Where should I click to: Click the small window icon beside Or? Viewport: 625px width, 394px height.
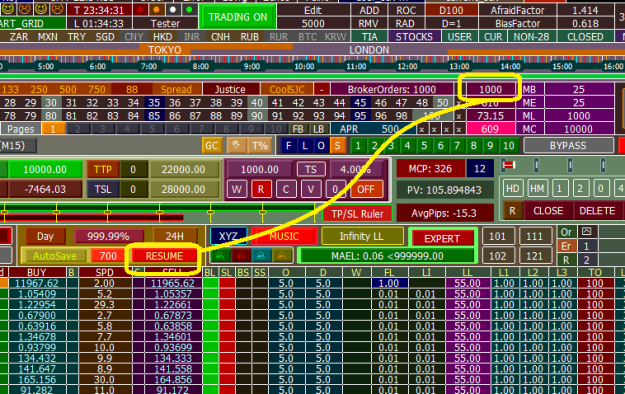pyautogui.click(x=586, y=231)
